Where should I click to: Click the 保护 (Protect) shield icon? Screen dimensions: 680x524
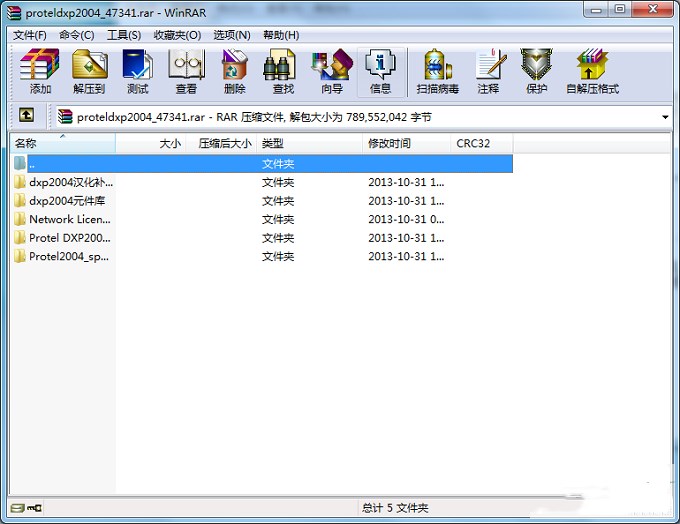[536, 65]
